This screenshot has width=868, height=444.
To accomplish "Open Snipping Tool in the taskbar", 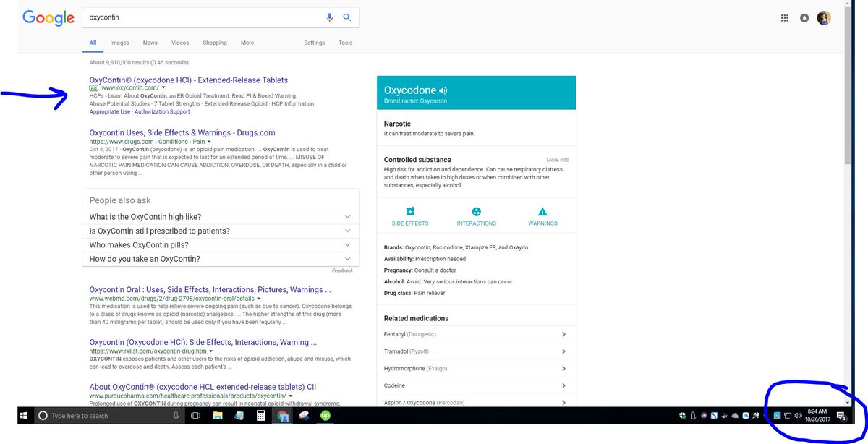I will pyautogui.click(x=305, y=416).
